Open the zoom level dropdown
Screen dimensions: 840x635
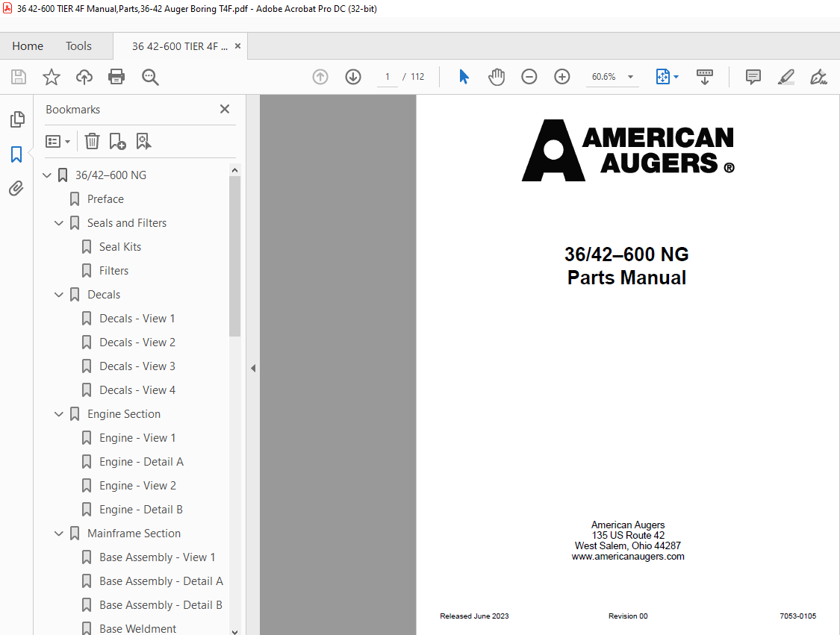tap(630, 77)
